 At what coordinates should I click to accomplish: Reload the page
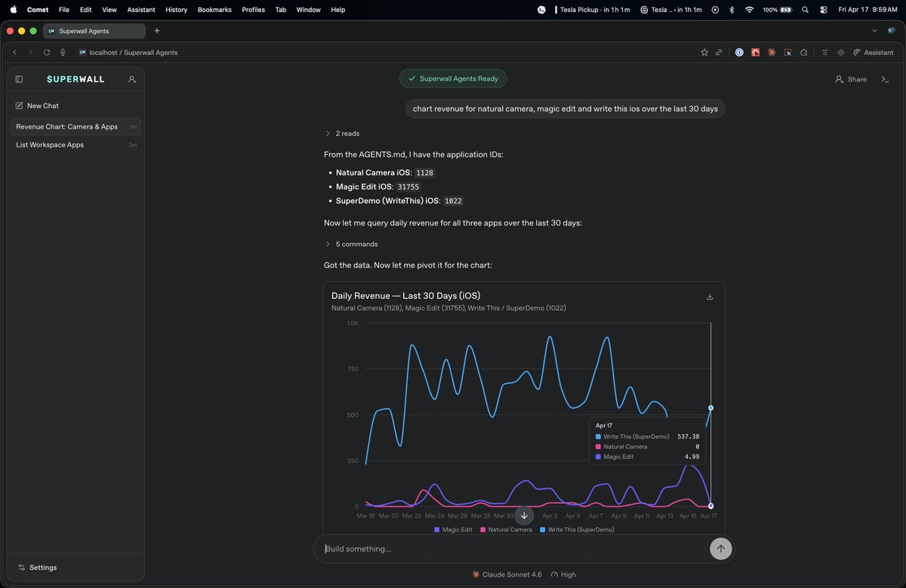click(47, 52)
